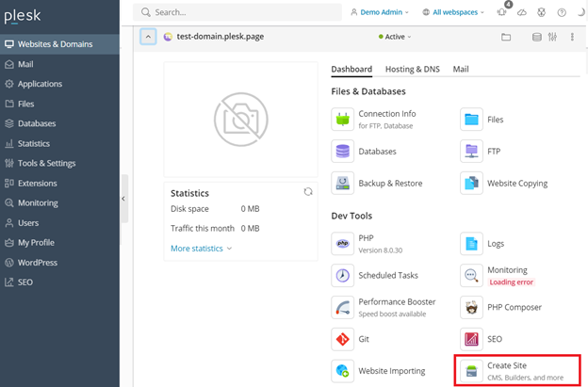Open the Demo Admin account dropdown
Image resolution: width=588 pixels, height=387 pixels.
[x=380, y=12]
